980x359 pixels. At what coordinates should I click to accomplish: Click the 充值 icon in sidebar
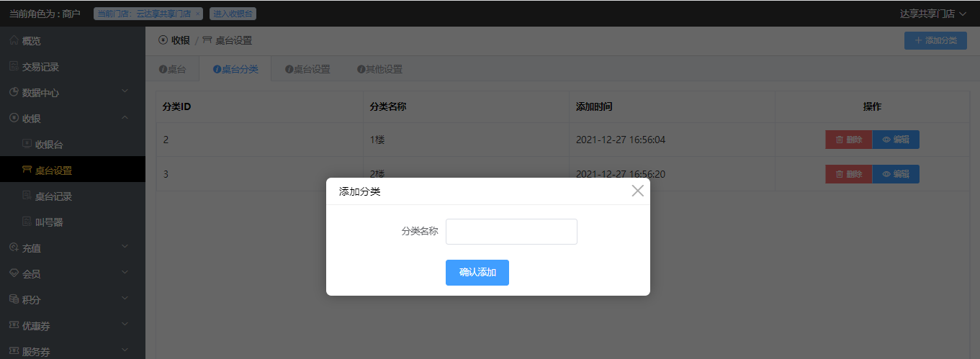click(14, 247)
